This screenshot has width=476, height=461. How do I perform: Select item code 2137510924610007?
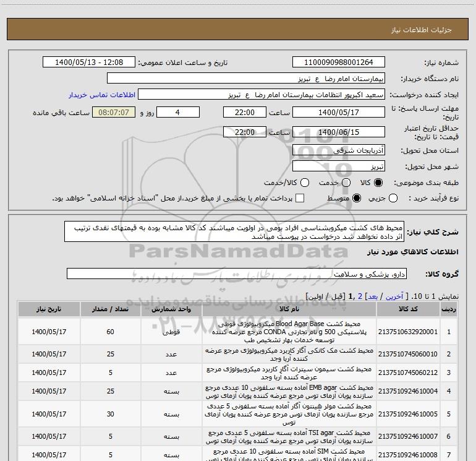(408, 436)
